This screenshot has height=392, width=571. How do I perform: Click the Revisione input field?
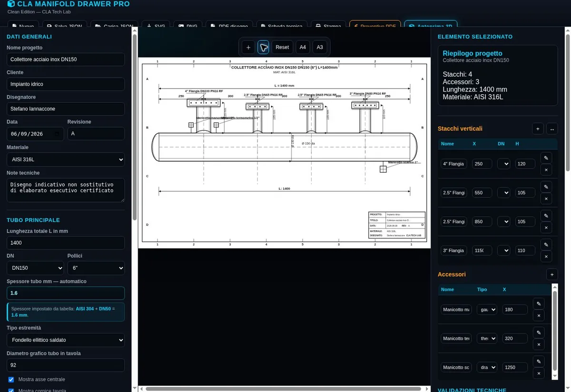pyautogui.click(x=96, y=134)
